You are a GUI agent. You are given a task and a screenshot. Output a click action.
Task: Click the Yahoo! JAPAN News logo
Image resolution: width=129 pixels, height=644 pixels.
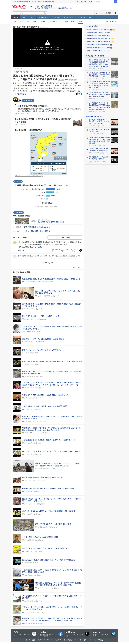23,7
